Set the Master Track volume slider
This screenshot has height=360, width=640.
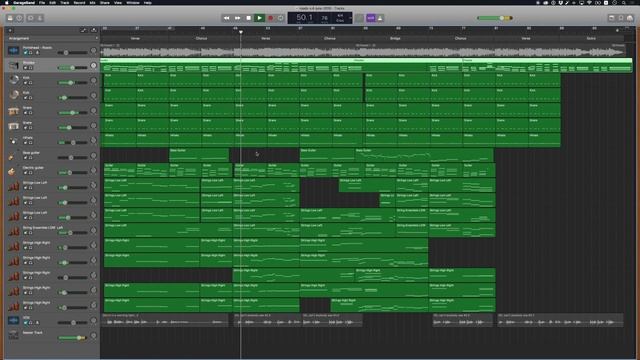72,338
